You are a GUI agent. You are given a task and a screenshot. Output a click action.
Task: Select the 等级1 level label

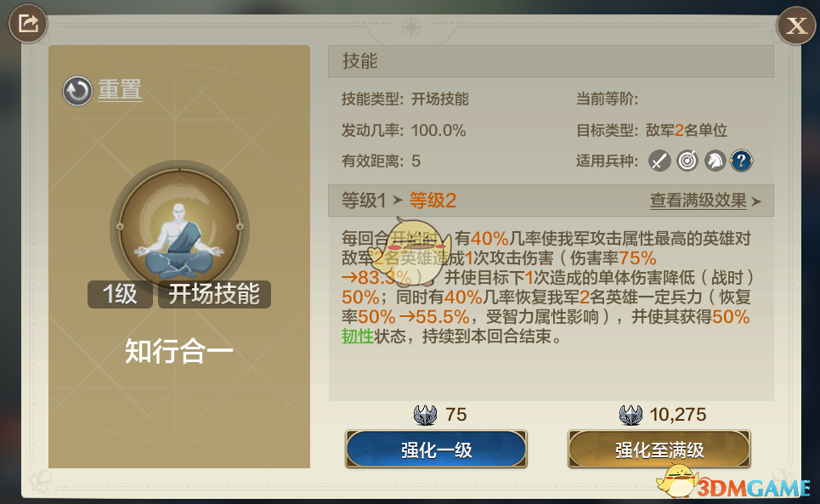pyautogui.click(x=364, y=201)
